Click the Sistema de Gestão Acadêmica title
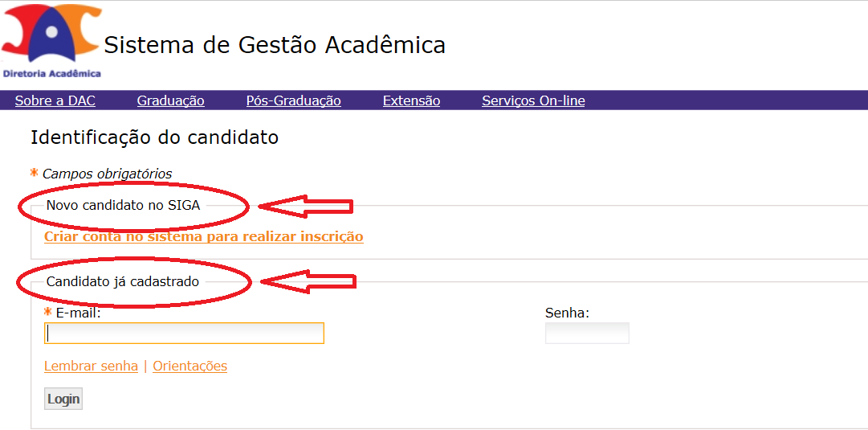Screen dimensions: 868x430 pos(275,45)
